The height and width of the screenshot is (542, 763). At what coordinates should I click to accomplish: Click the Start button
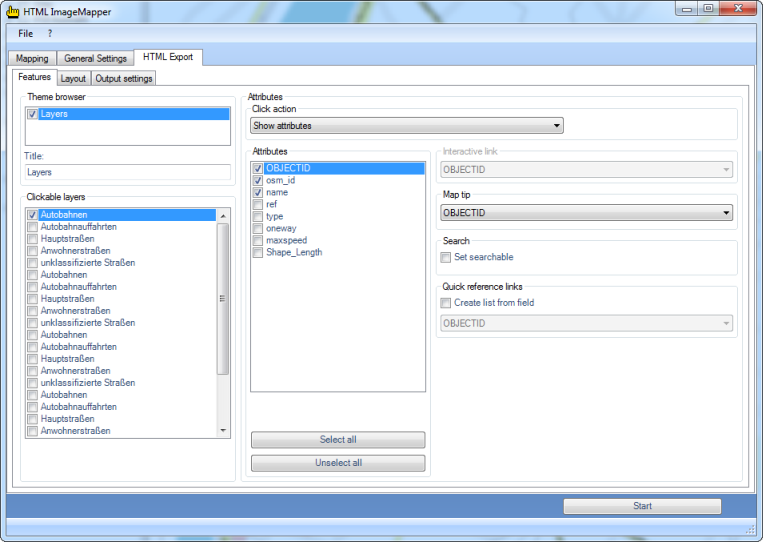click(x=642, y=506)
